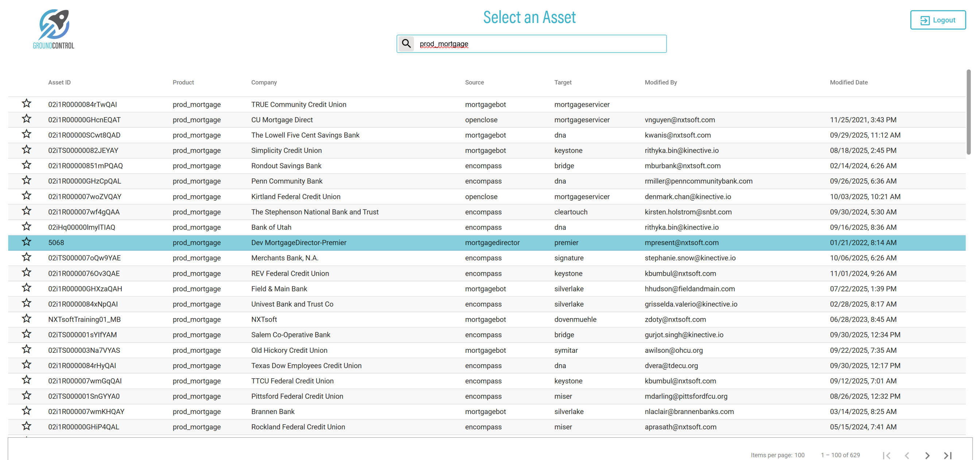Favorite the TRUE Community Credit Union asset
The height and width of the screenshot is (460, 980).
click(x=26, y=104)
